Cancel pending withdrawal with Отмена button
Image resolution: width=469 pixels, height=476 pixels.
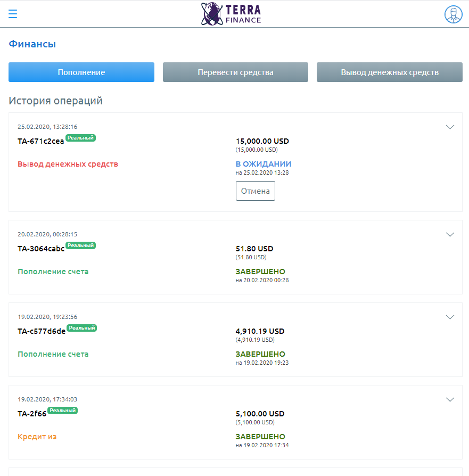pos(256,191)
